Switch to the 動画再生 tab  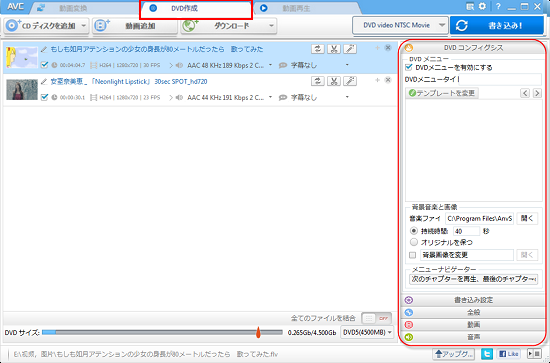296,8
